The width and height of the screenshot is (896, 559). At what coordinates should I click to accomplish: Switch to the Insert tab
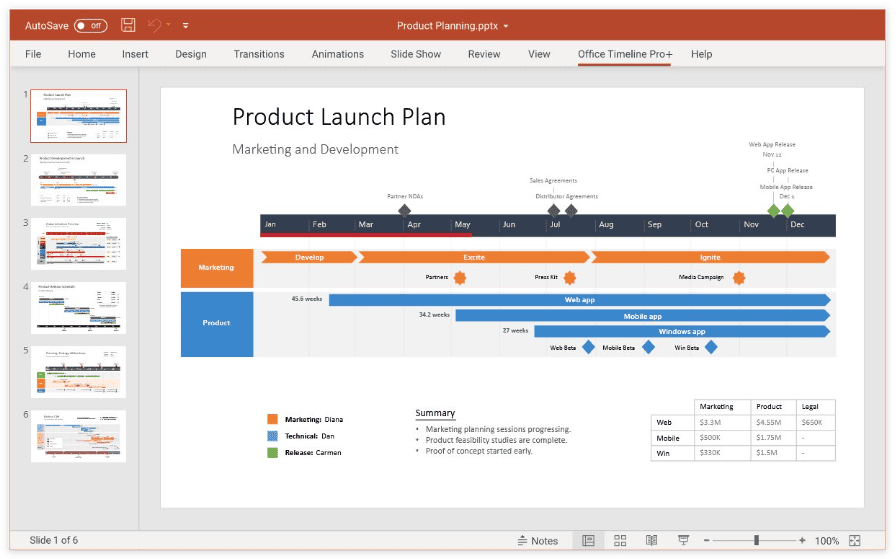135,54
